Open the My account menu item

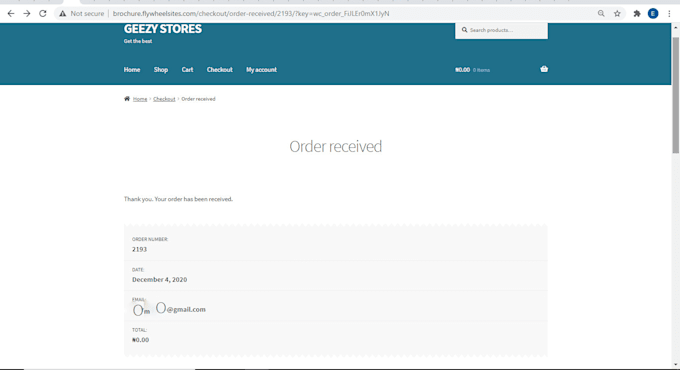click(x=262, y=69)
